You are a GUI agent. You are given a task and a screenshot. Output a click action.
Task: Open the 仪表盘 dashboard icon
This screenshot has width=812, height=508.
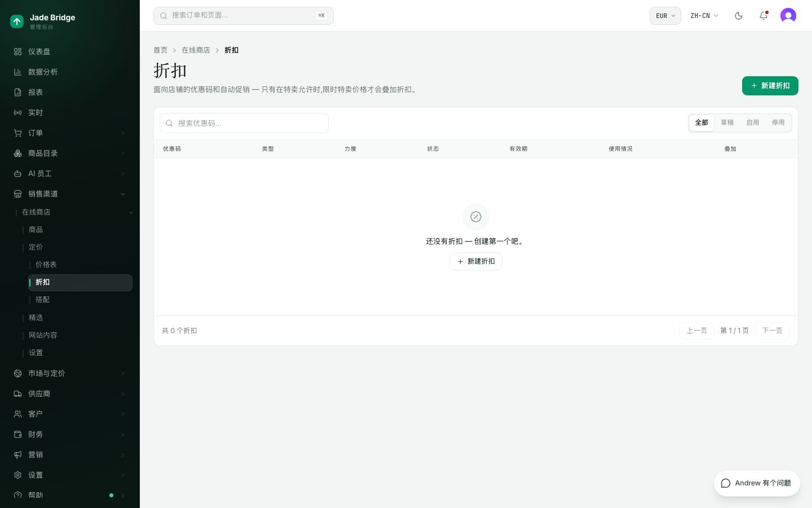tap(17, 51)
